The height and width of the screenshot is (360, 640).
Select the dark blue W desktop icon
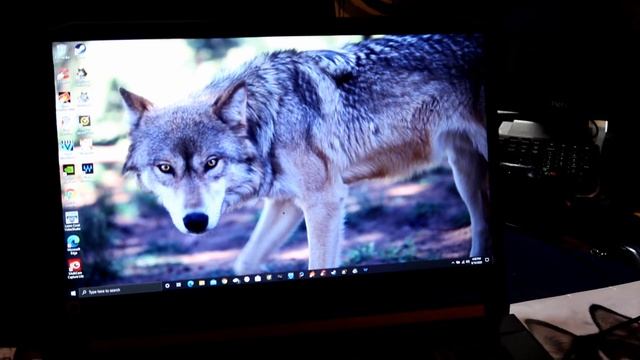pyautogui.click(x=87, y=168)
